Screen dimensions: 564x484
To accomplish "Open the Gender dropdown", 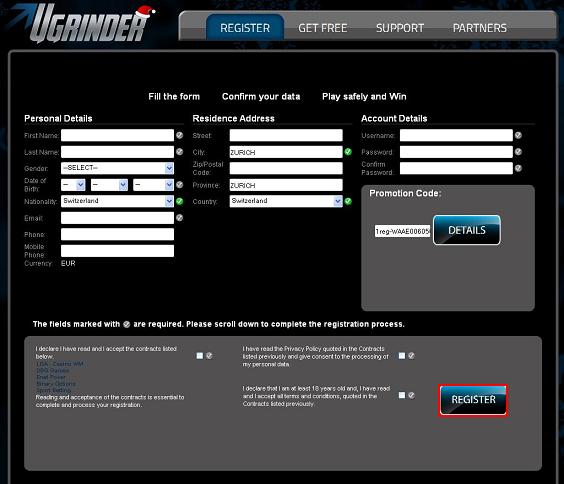I will coord(117,168).
